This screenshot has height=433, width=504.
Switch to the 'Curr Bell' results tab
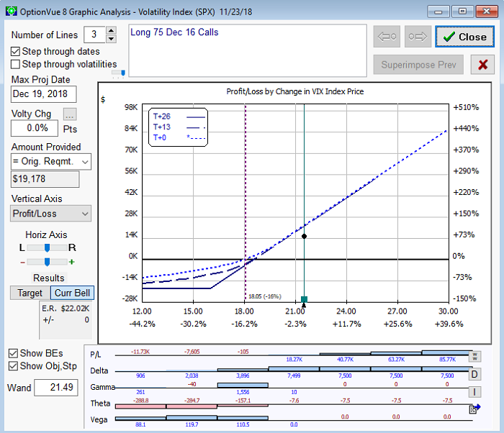[x=72, y=293]
